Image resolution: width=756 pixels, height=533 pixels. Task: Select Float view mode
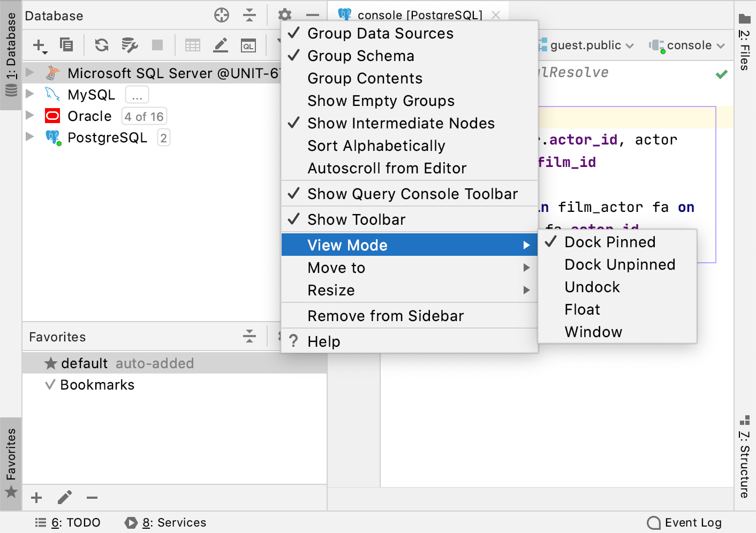coord(617,309)
